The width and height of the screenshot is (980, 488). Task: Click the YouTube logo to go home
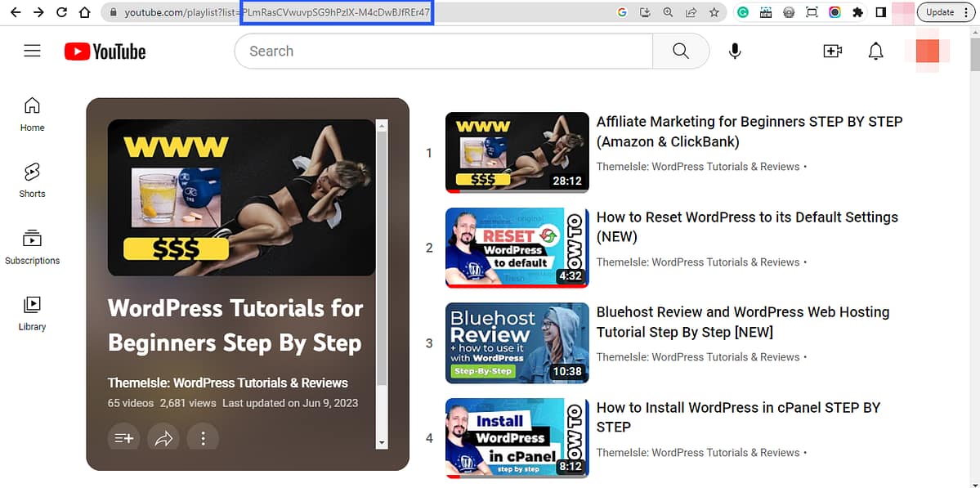tap(104, 51)
